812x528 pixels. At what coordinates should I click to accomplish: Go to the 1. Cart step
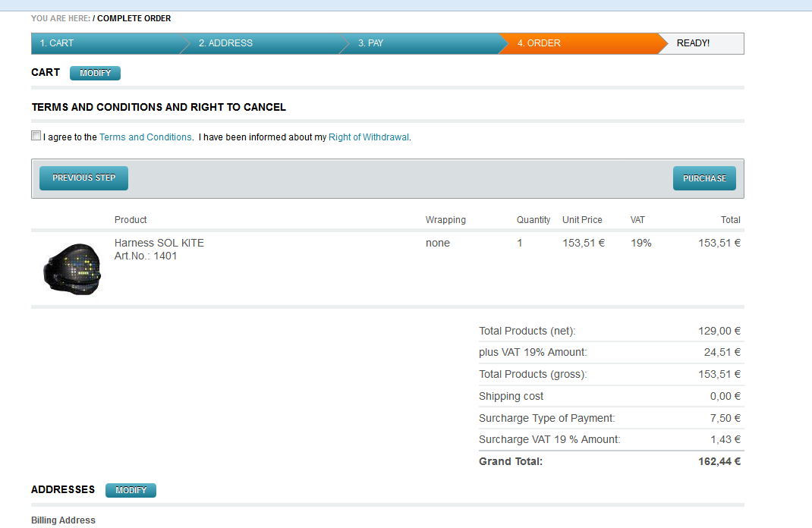(x=57, y=43)
